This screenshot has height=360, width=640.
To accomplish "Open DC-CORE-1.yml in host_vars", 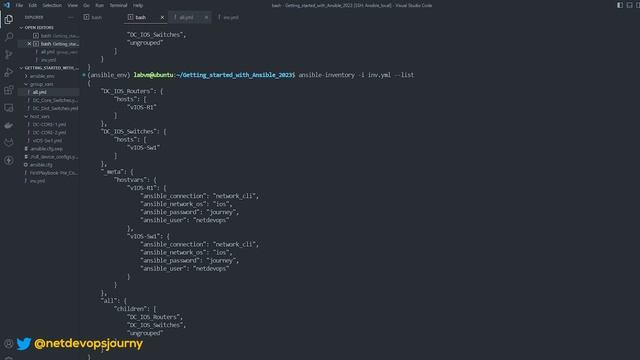I will [x=49, y=124].
